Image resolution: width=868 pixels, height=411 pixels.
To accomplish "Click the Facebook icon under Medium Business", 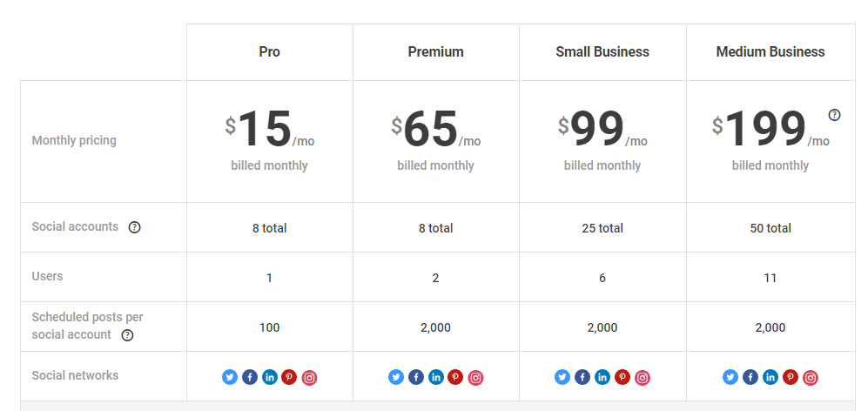I will click(750, 377).
